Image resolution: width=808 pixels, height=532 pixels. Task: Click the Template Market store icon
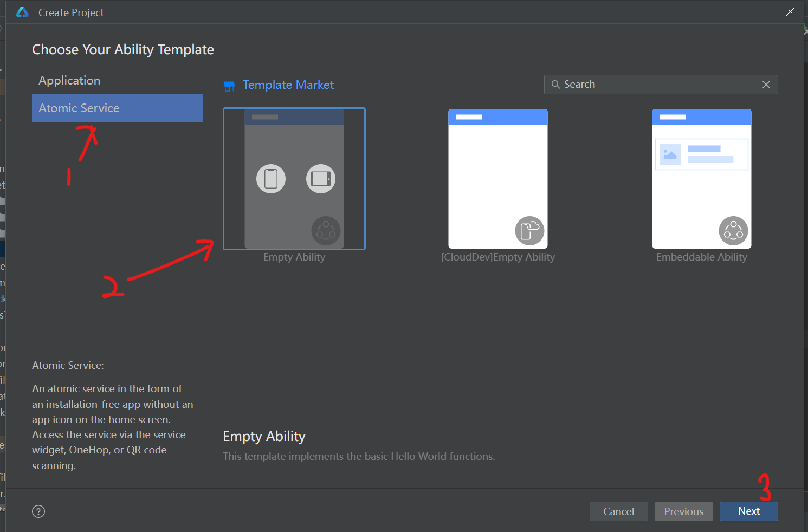[229, 86]
